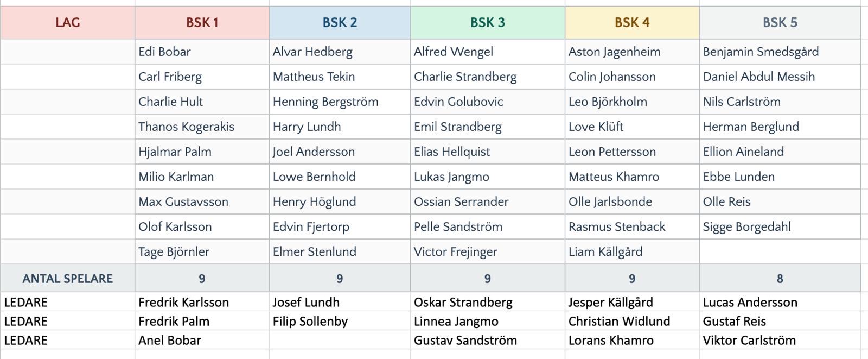The height and width of the screenshot is (359, 868).
Task: Click the Viktor Carlström cell
Action: tap(780, 340)
